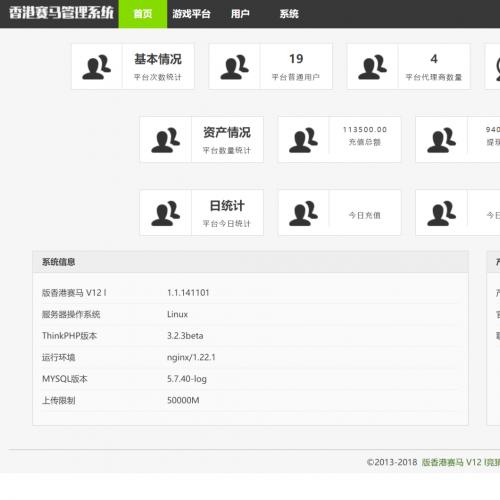
Task: Select the 基本情况 heading text
Action: click(x=158, y=59)
